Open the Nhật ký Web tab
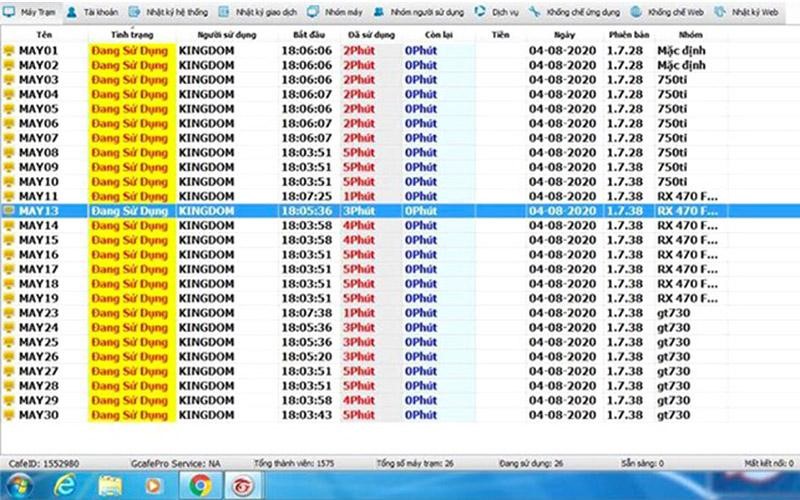800x500 pixels. point(746,12)
